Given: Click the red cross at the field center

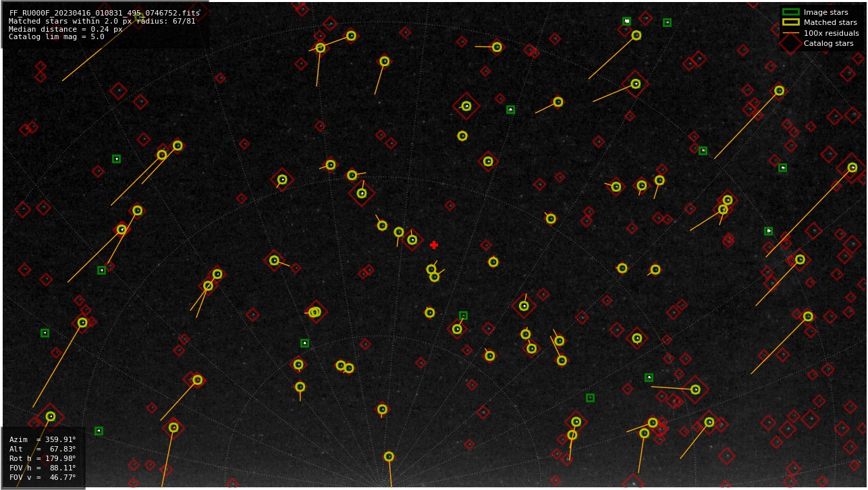Looking at the screenshot, I should click(434, 245).
